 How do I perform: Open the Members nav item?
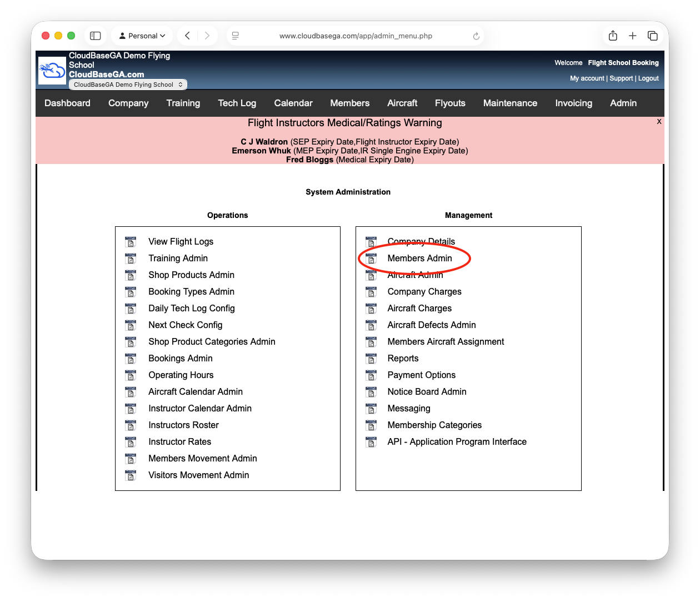point(350,103)
